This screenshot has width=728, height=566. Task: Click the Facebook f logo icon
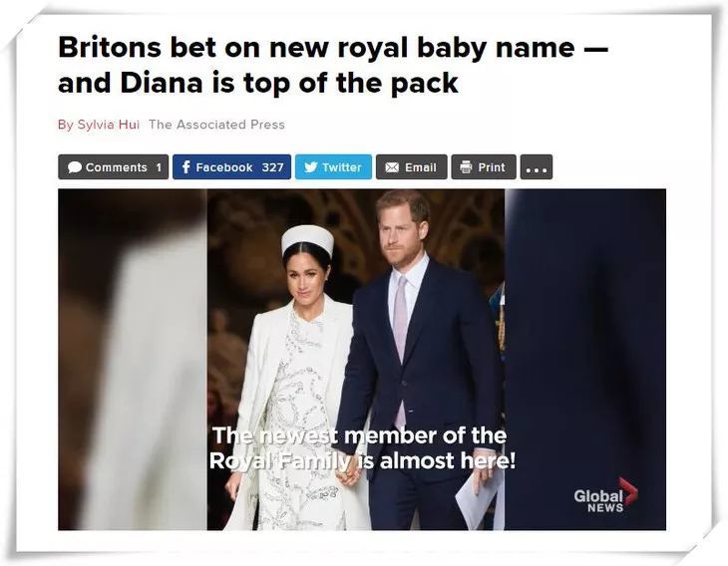185,167
